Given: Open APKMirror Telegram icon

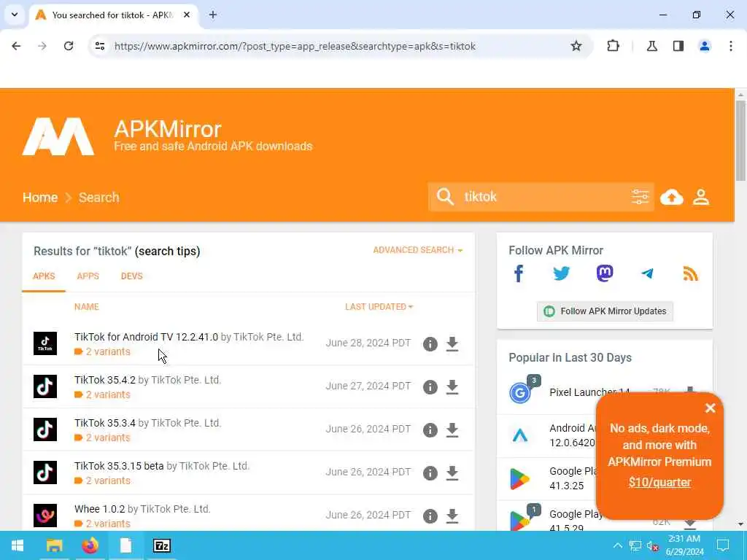Looking at the screenshot, I should 647,273.
